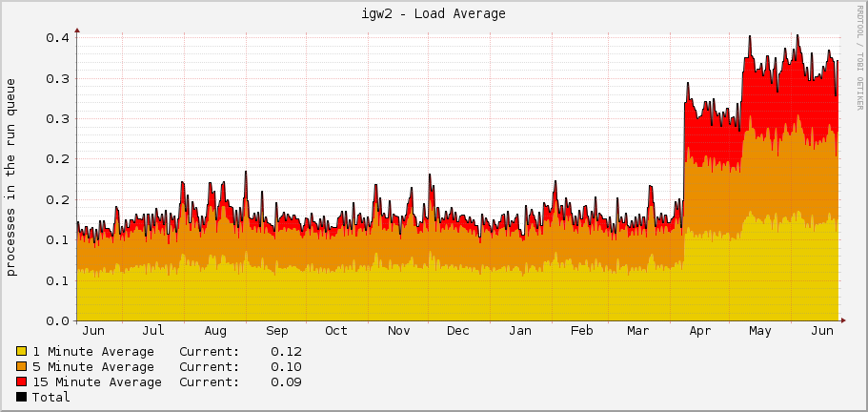
Task: Click the '15 Minute Average' legend label
Action: [x=97, y=382]
